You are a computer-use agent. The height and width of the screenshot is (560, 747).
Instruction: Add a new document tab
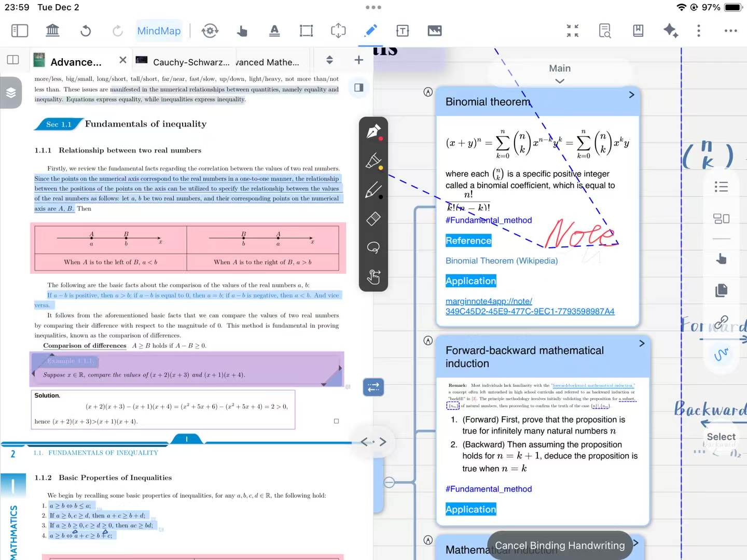pos(358,60)
